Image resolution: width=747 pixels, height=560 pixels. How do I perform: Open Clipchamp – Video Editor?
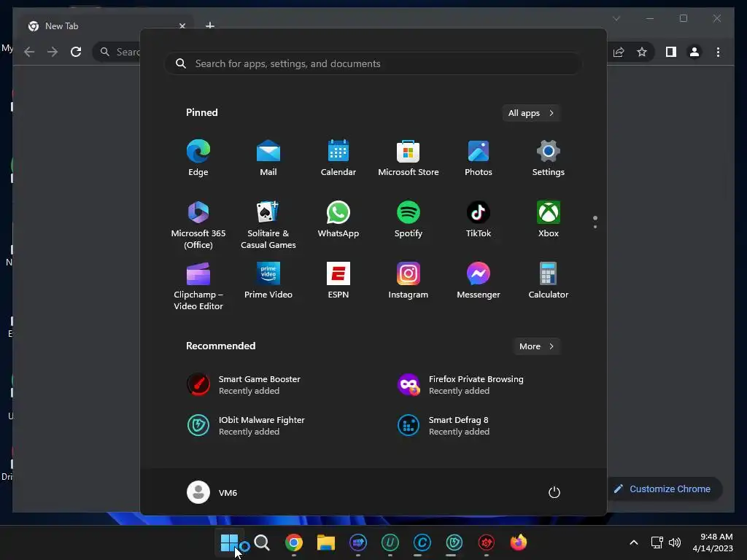198,286
